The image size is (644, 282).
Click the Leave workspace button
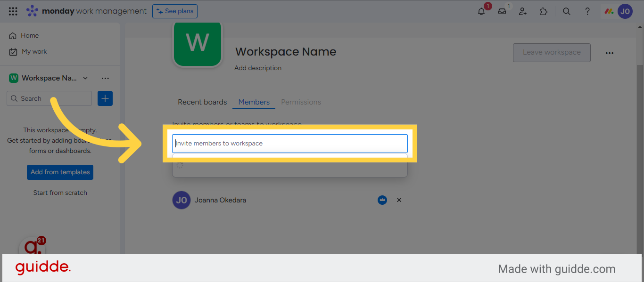pos(552,52)
